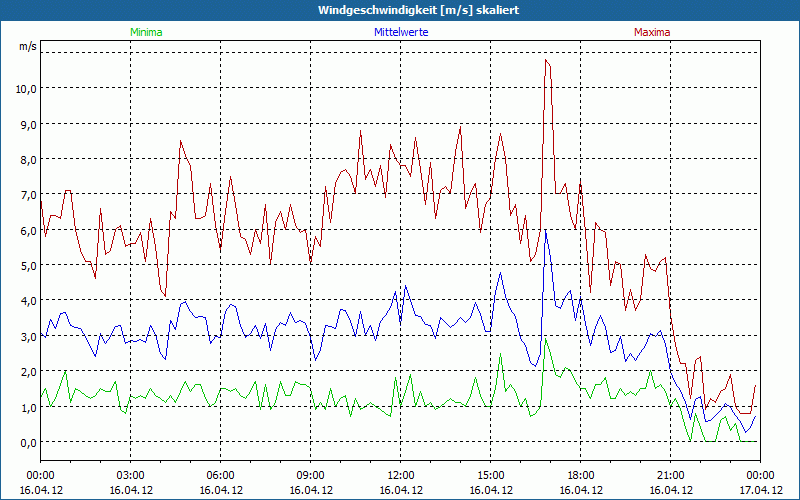Viewport: 800px width, 500px height.
Task: Click the 15:00 time axis label
Action: (x=490, y=476)
